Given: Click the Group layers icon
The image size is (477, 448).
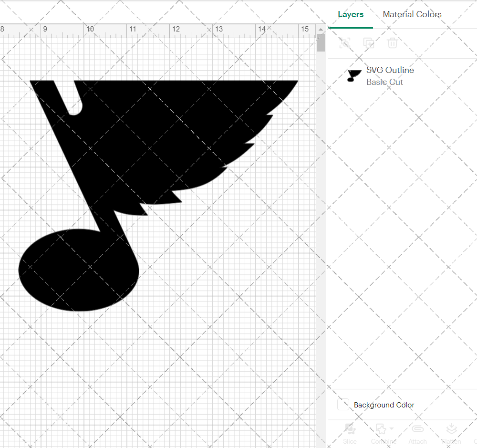Looking at the screenshot, I should coord(345,43).
